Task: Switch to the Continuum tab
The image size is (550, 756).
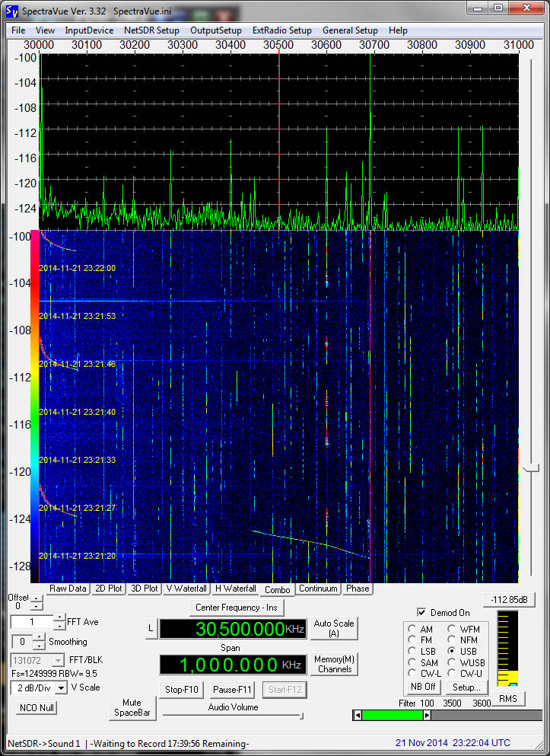Action: pyautogui.click(x=318, y=589)
